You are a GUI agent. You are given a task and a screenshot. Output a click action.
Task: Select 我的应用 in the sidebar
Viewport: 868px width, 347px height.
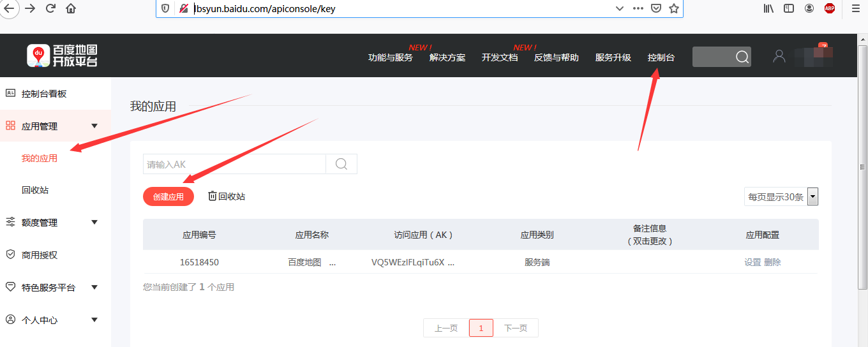[x=40, y=158]
